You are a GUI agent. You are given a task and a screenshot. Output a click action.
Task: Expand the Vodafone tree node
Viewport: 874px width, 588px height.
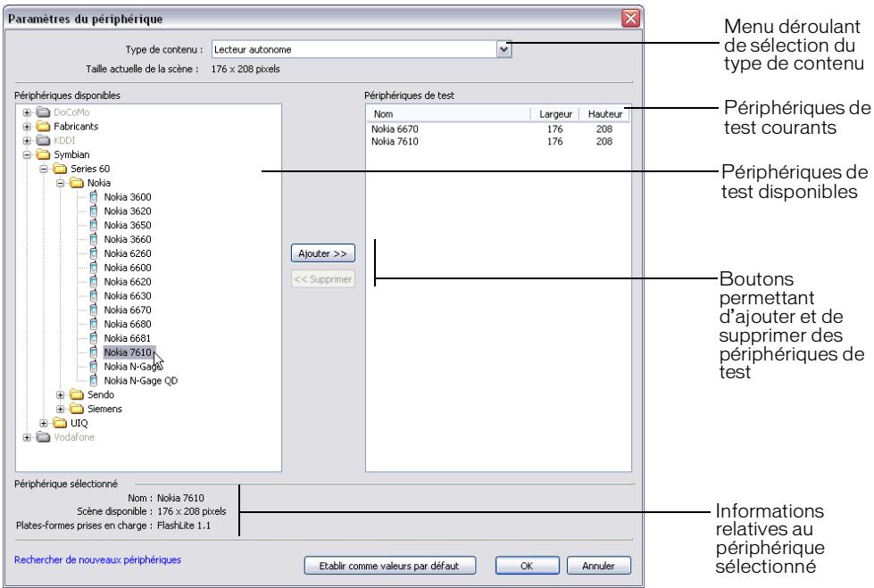coord(27,437)
